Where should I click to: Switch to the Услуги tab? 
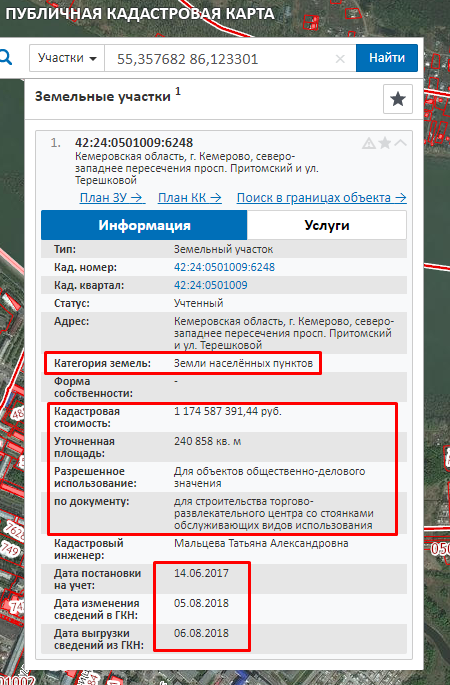click(327, 225)
